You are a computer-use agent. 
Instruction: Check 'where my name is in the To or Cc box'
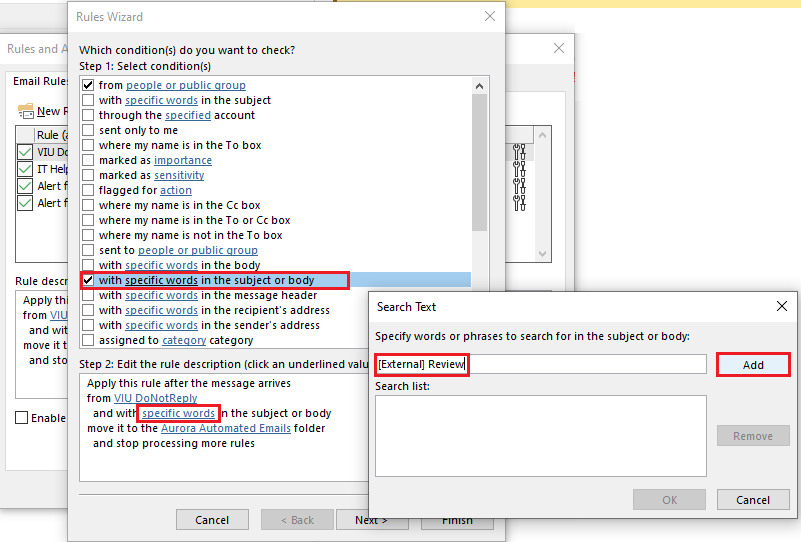point(88,220)
